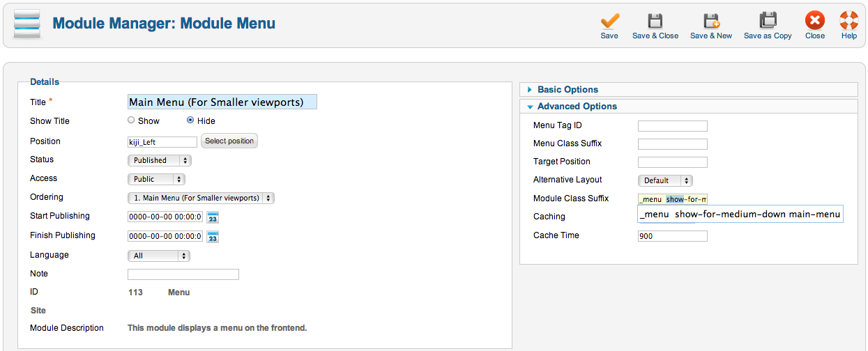The width and height of the screenshot is (868, 351).
Task: Open the Language All dropdown
Action: point(159,256)
